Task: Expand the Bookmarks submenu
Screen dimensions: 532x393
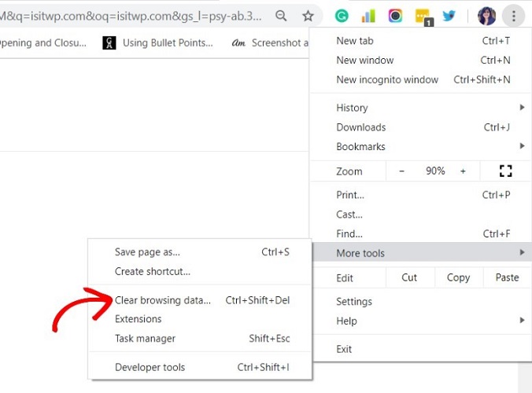Action: click(421, 147)
